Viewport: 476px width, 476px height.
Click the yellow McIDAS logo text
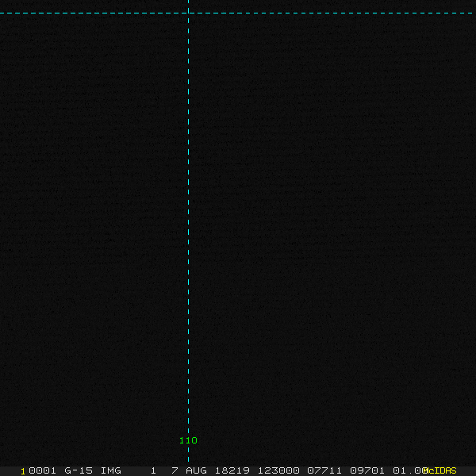coord(441,470)
